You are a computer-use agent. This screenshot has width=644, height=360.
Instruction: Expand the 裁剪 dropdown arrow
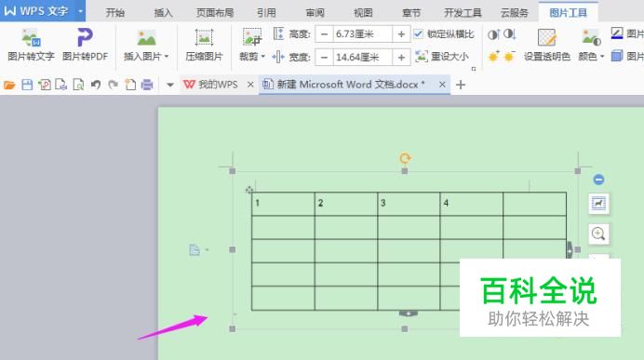pos(262,56)
